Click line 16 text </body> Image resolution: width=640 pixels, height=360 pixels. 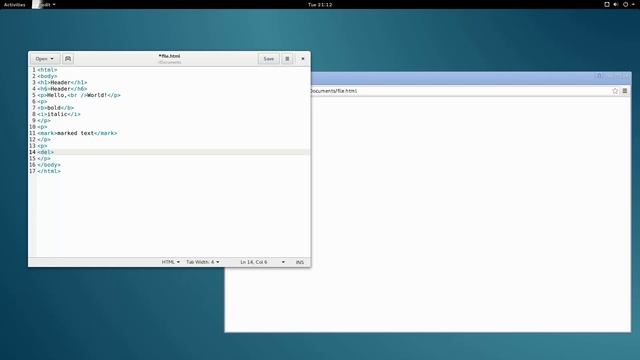point(49,165)
